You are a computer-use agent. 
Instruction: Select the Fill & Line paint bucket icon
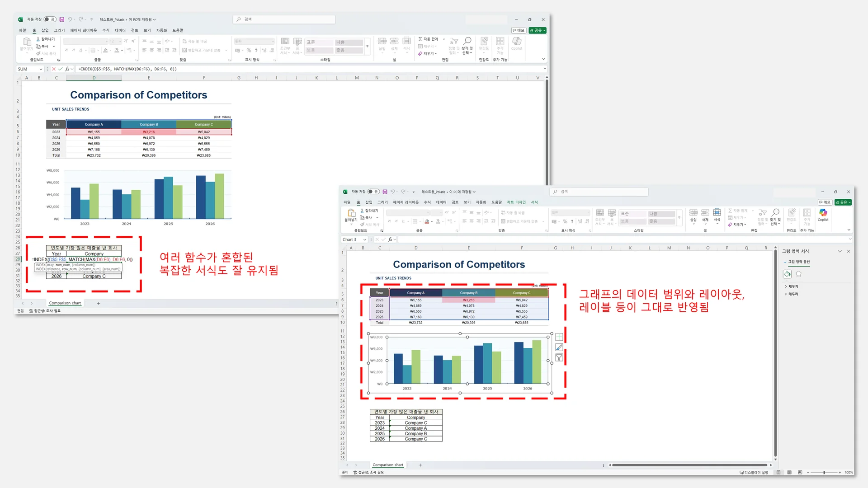(x=787, y=274)
